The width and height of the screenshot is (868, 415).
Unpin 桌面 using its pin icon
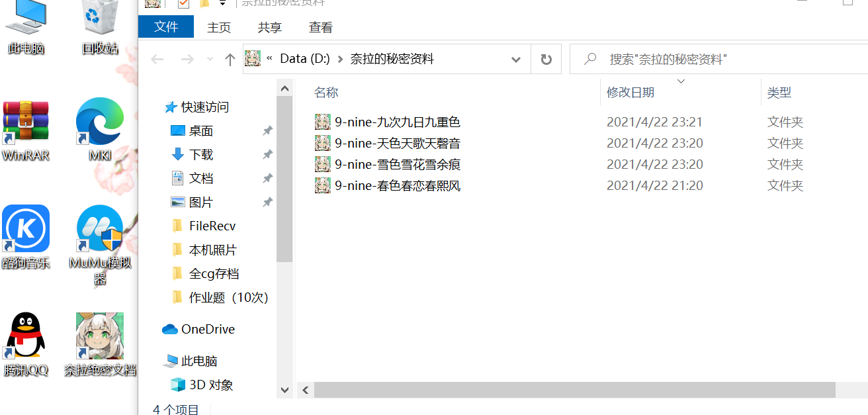[x=267, y=131]
